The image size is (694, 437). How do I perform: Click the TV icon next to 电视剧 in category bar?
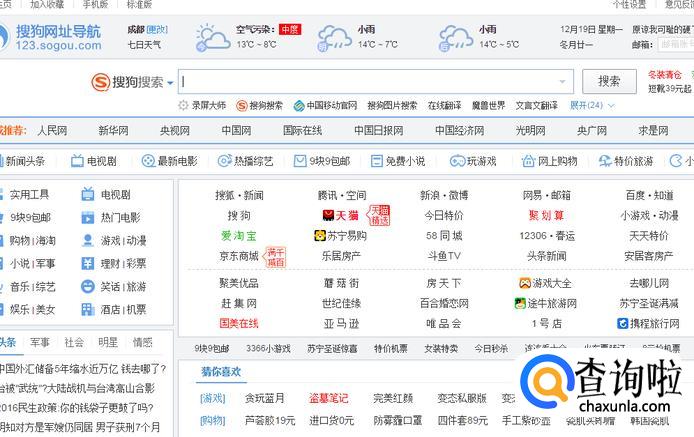(77, 161)
